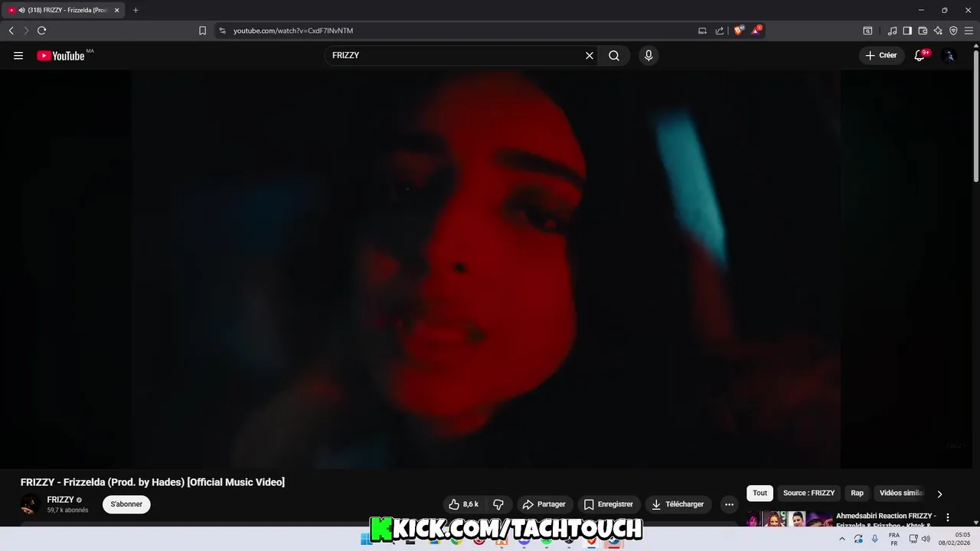Open FRIZZY channel name link
Screen dimensions: 980x551
60,500
